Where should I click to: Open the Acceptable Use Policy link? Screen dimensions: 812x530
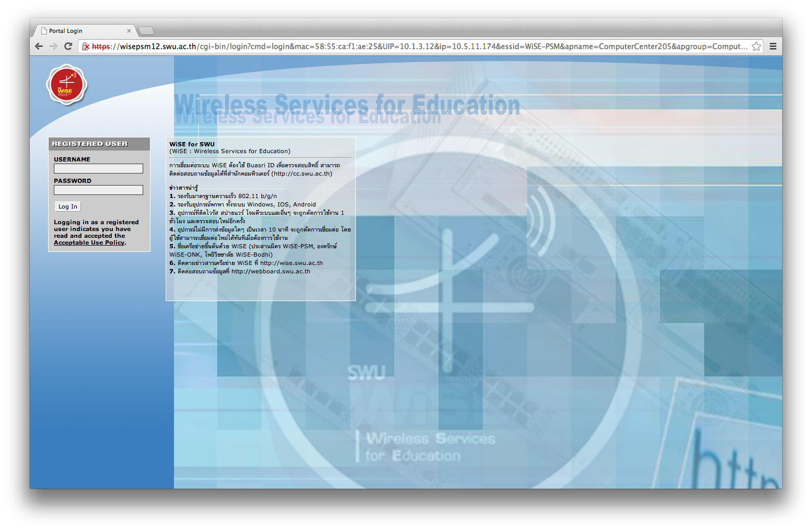coord(89,243)
